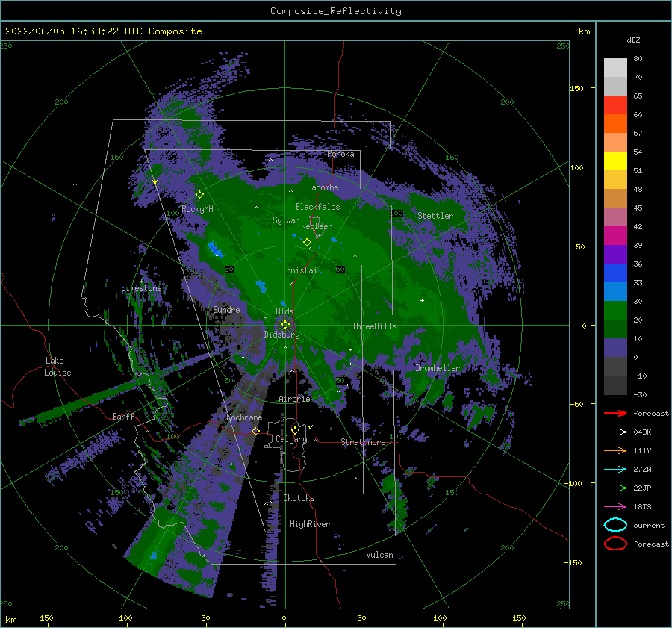The height and width of the screenshot is (628, 672).
Task: Click the Calgary city label
Action: point(291,439)
